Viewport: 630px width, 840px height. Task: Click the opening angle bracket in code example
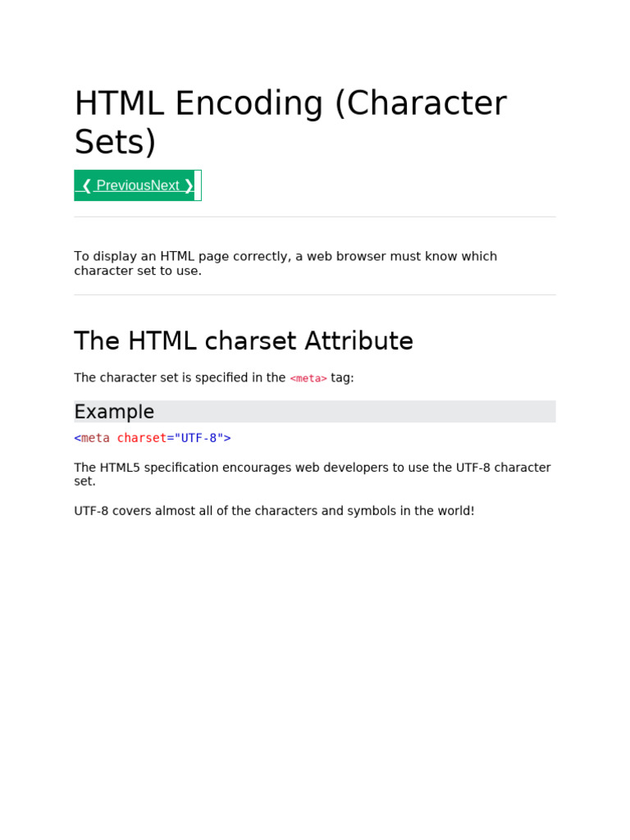78,438
